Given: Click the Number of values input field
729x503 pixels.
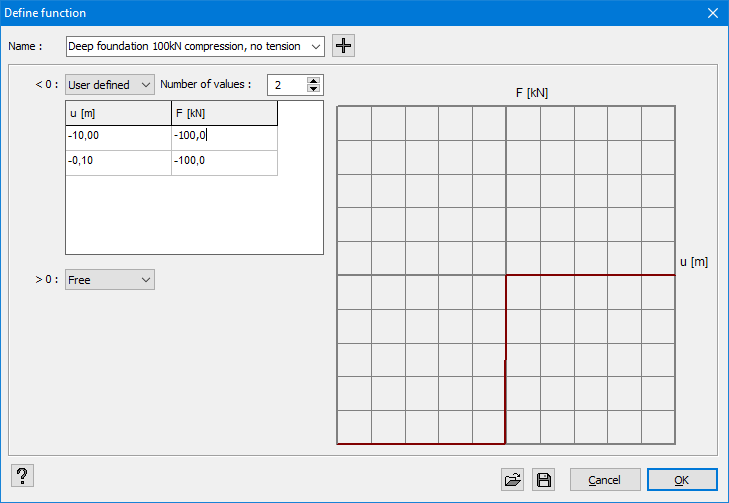Looking at the screenshot, I should click(x=285, y=85).
